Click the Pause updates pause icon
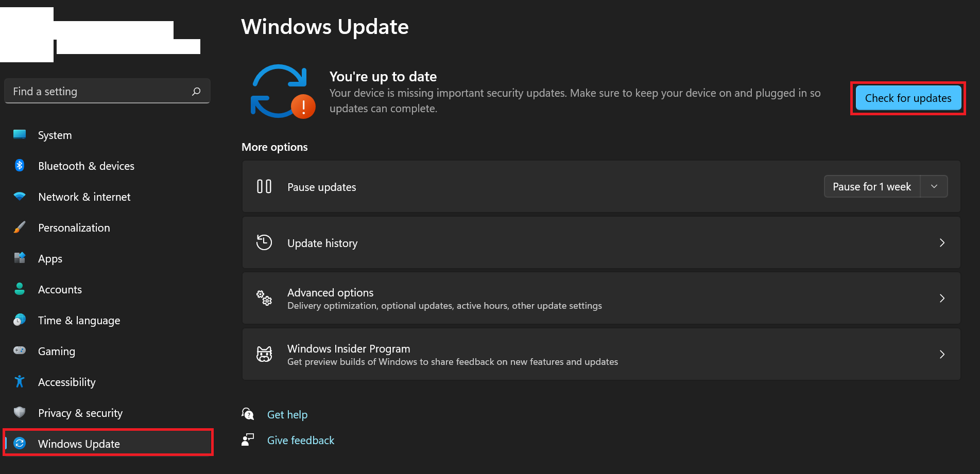The image size is (980, 474). point(264,186)
